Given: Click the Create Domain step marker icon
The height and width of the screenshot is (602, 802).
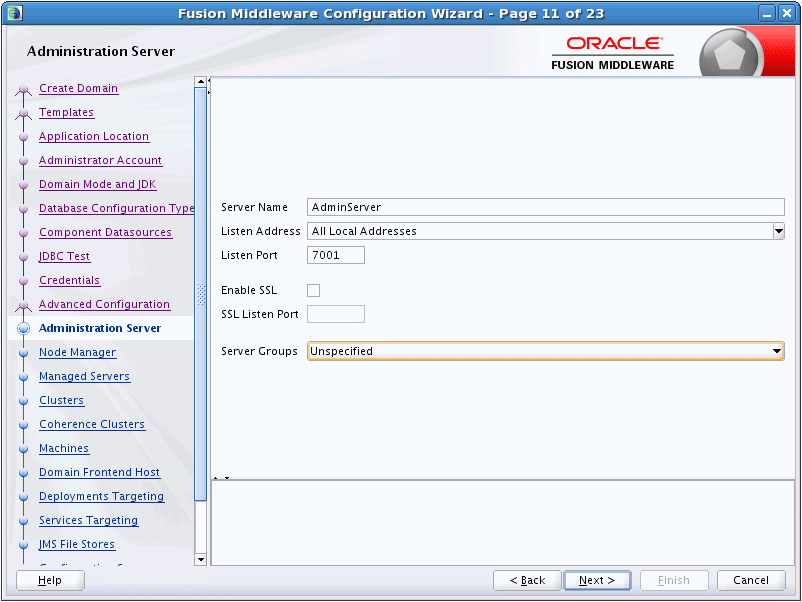Looking at the screenshot, I should 23,91.
